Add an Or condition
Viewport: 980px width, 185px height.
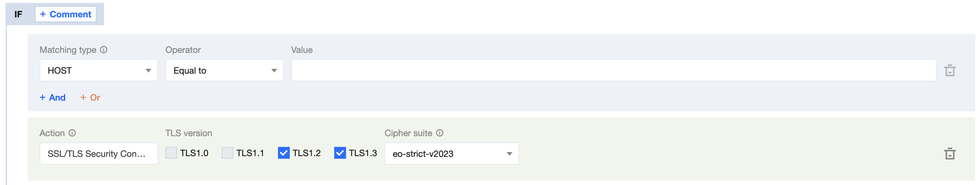click(90, 98)
